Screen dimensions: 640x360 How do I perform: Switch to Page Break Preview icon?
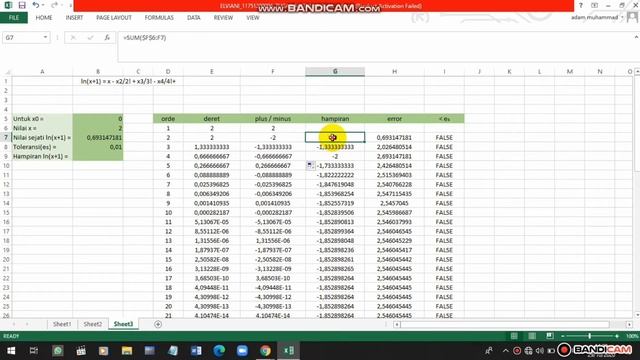(x=550, y=336)
